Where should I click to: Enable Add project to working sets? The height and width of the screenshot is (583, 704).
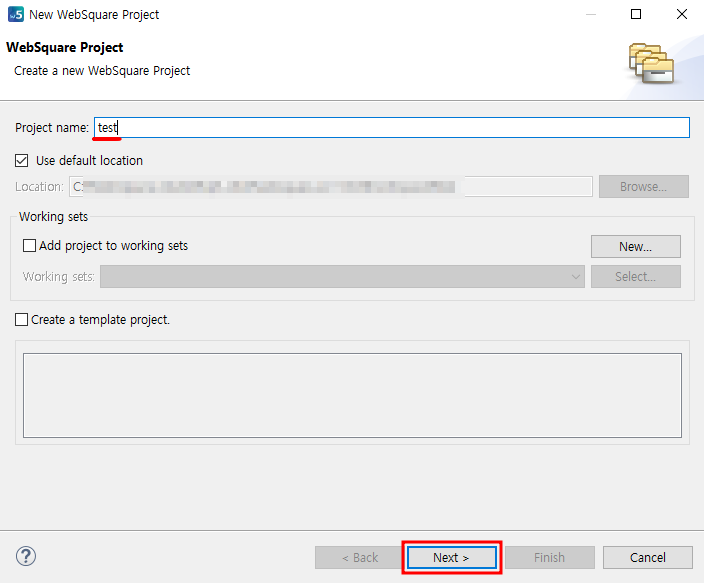coord(29,246)
